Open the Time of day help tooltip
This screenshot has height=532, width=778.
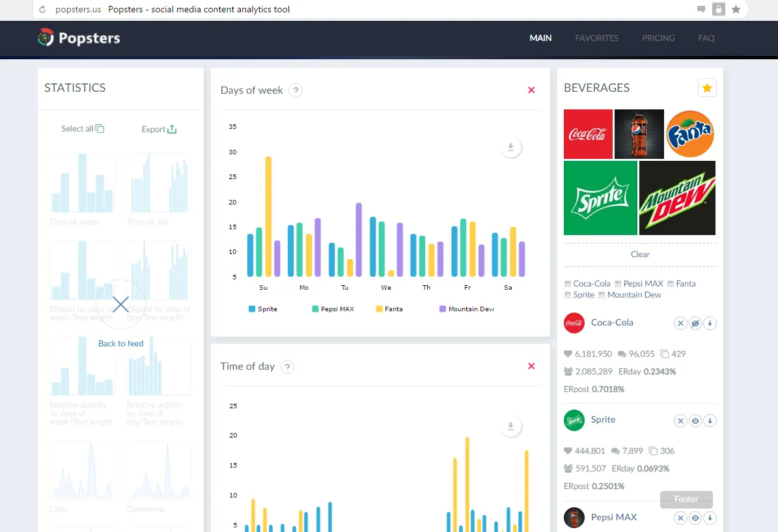tap(288, 367)
